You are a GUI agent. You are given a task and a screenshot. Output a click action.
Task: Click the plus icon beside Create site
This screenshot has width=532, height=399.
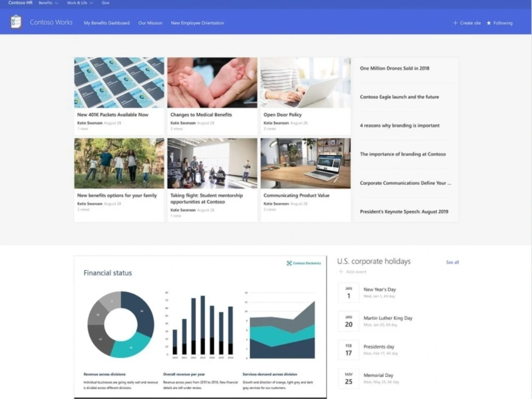(x=455, y=23)
